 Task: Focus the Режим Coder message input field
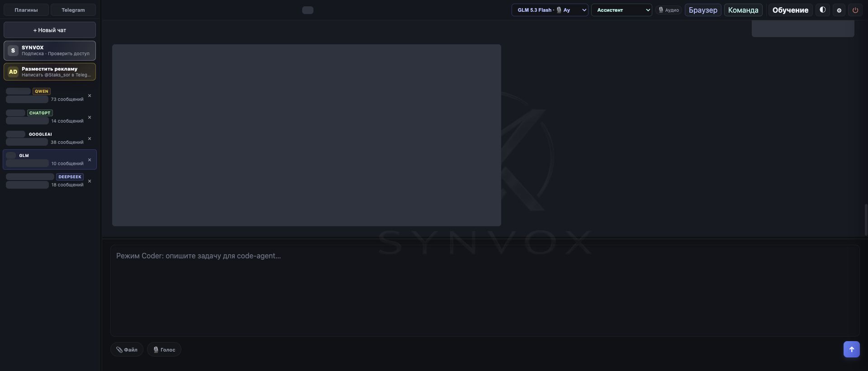click(x=485, y=290)
